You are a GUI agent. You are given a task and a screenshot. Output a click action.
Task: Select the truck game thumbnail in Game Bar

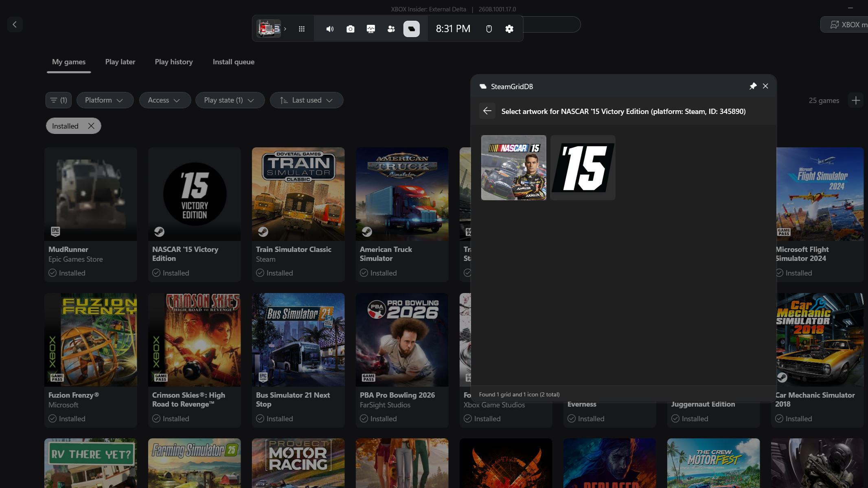point(269,28)
